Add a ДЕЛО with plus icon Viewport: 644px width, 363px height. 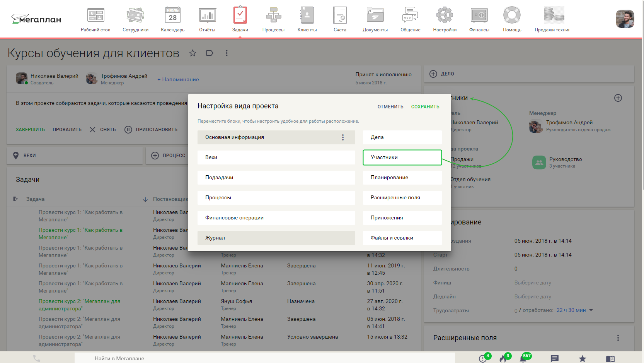(x=433, y=74)
